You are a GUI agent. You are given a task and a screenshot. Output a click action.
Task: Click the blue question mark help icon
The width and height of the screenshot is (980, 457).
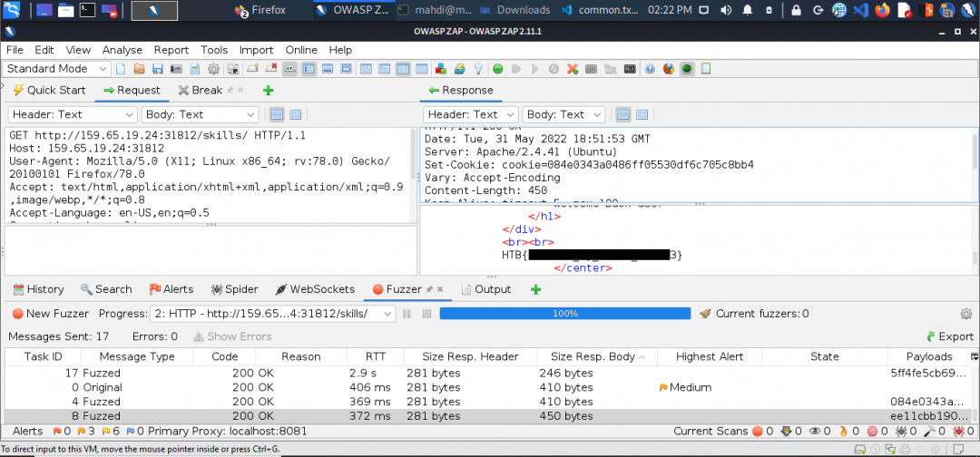coord(650,69)
